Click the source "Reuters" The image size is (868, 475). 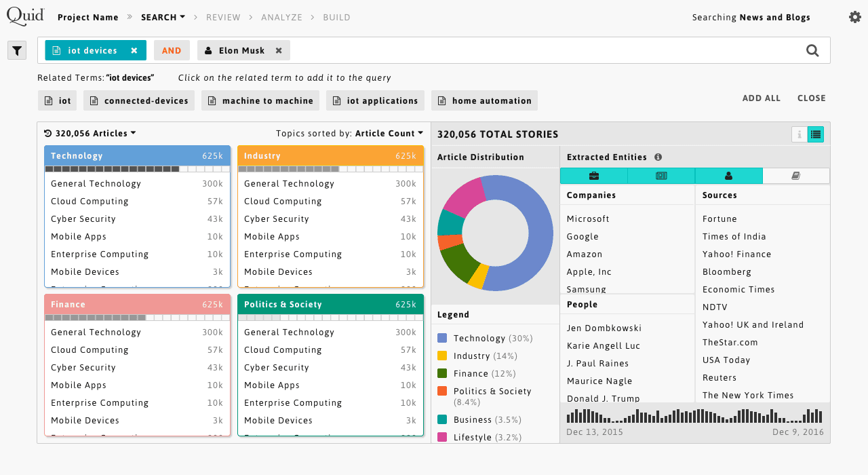719,378
